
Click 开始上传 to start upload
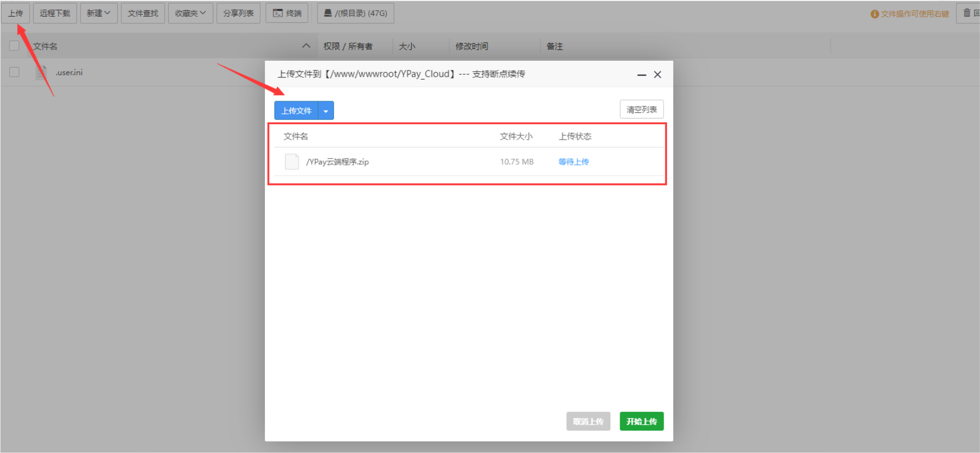pos(641,422)
